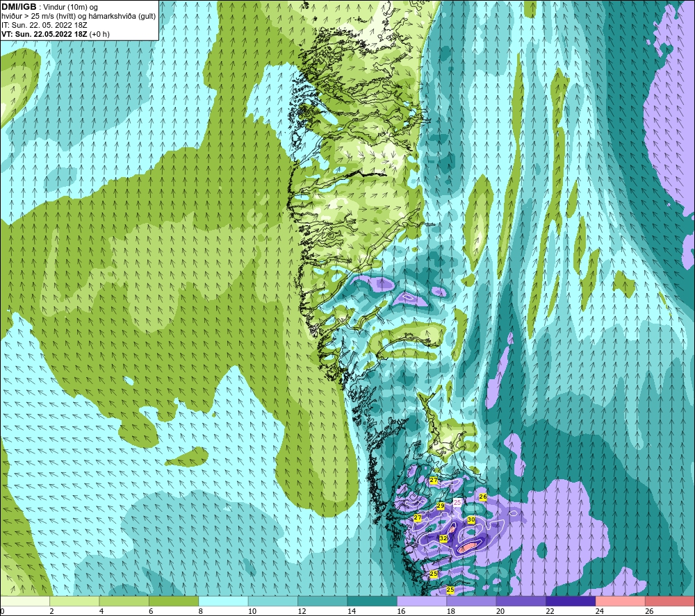Click the legend tick label 16

(x=401, y=611)
